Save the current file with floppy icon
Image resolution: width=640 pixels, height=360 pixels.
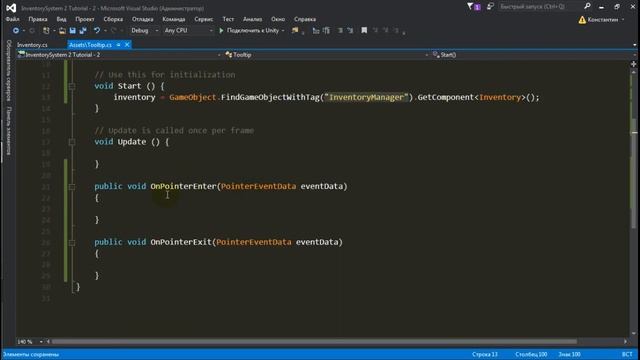[73, 31]
